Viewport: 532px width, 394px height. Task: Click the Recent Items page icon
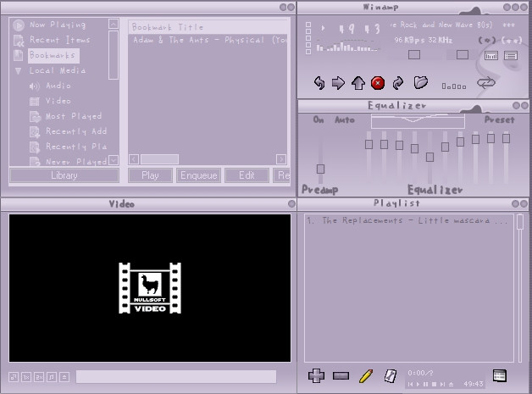tap(19, 41)
